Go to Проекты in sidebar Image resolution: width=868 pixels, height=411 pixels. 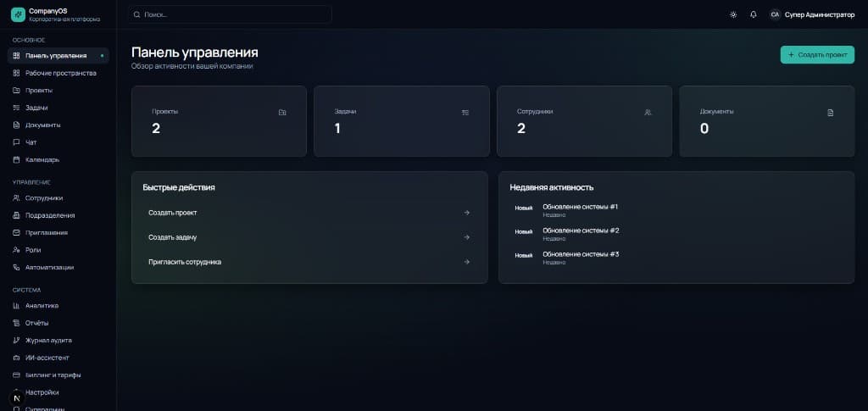point(58,90)
